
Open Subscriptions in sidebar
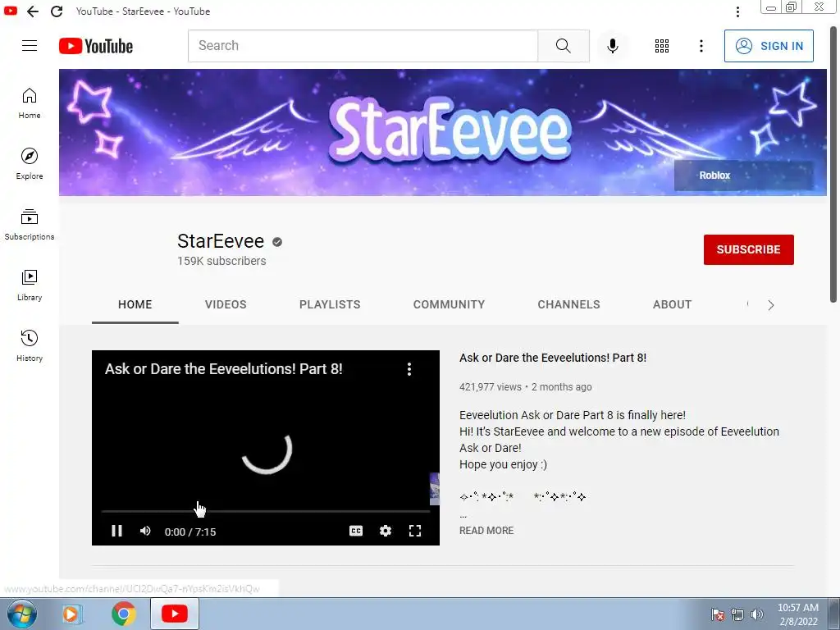tap(30, 225)
